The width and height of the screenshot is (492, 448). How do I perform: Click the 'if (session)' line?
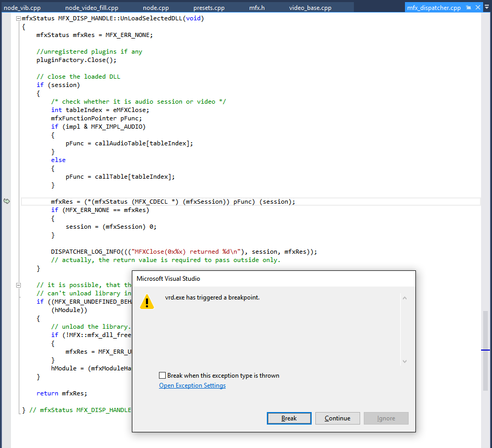pos(58,85)
